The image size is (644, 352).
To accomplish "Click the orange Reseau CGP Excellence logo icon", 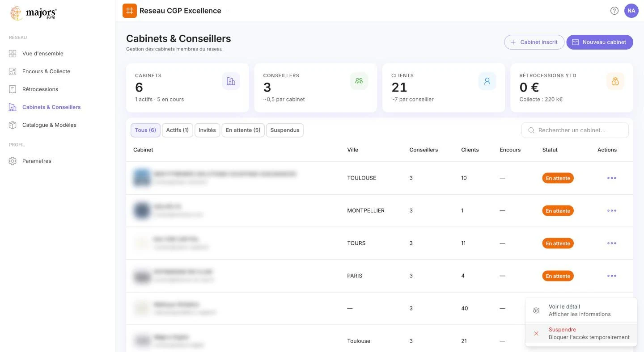I will pos(130,11).
